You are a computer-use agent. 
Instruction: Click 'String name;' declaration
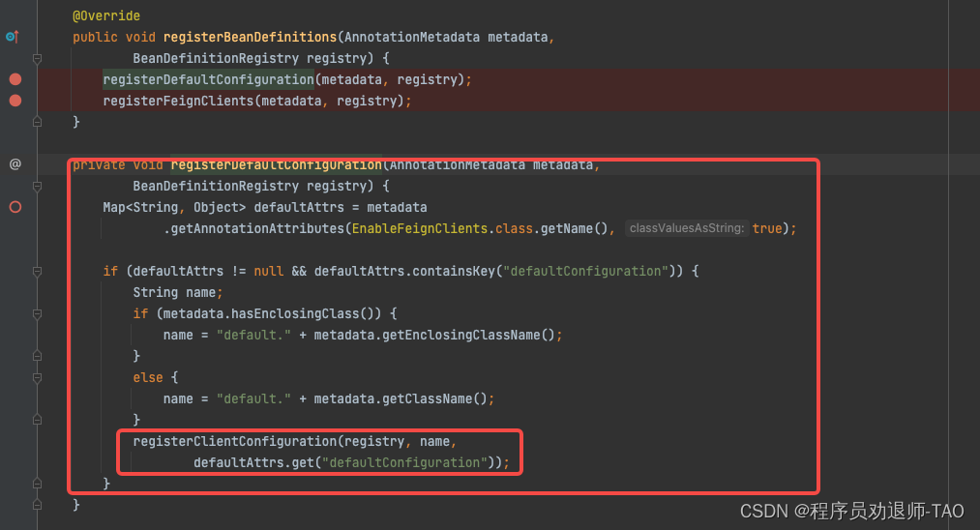pyautogui.click(x=178, y=292)
